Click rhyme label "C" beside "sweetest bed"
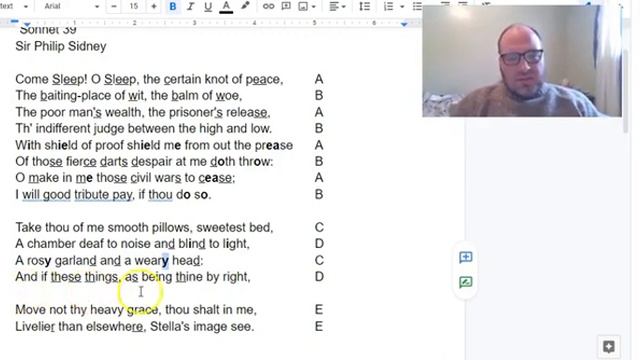The image size is (640, 360). point(319,227)
